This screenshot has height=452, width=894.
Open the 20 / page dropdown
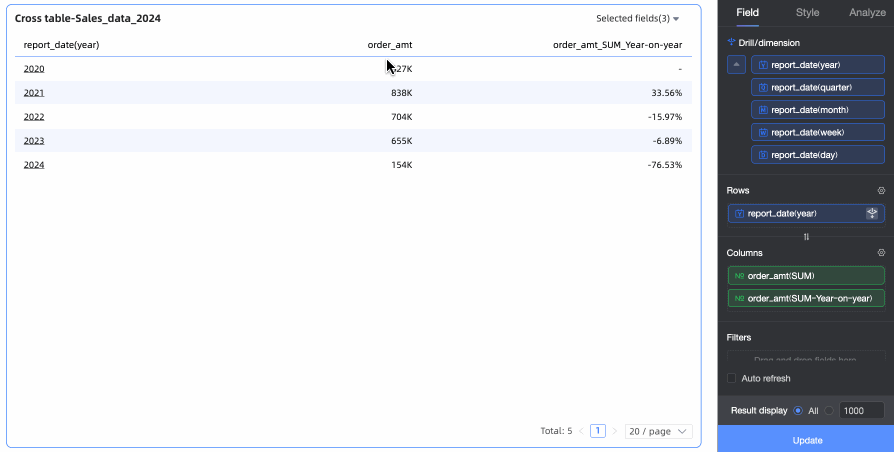pyautogui.click(x=659, y=431)
